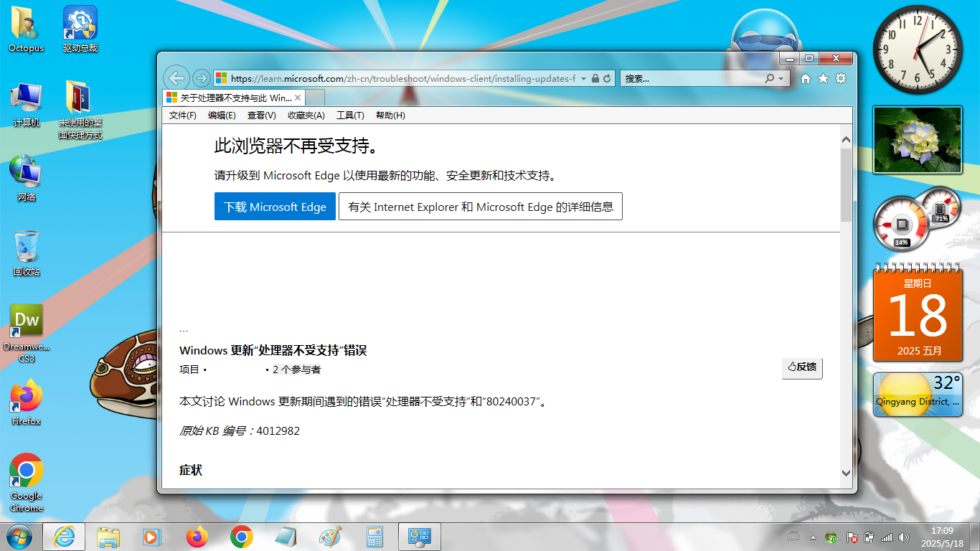Click the security lock icon in address bar
Image resolution: width=980 pixels, height=551 pixels.
coord(595,78)
